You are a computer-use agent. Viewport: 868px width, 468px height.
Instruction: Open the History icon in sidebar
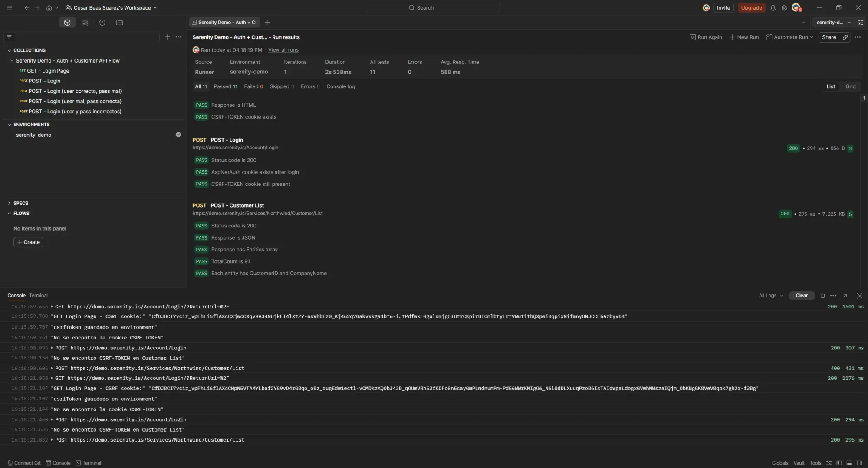coord(102,23)
